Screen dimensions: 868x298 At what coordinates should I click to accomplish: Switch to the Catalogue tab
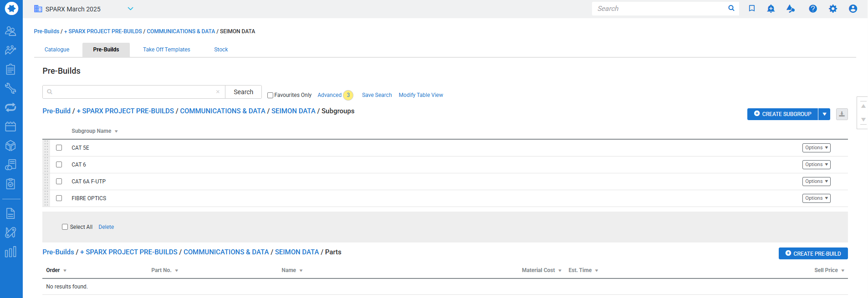[57, 50]
